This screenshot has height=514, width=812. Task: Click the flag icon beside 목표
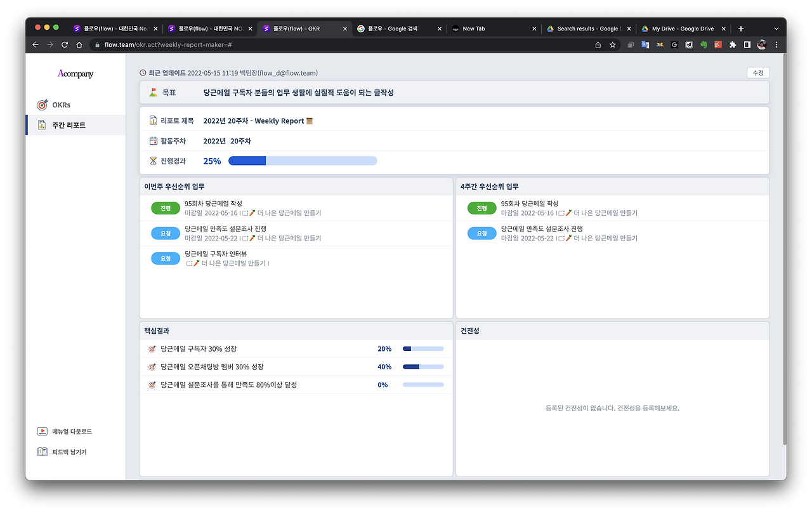[x=153, y=93]
